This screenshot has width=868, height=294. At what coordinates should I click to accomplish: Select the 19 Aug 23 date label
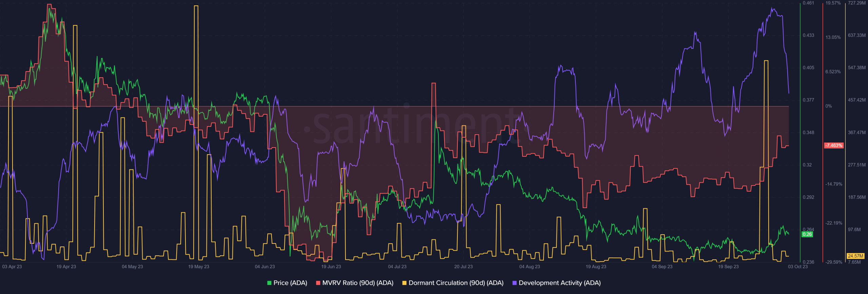click(596, 267)
